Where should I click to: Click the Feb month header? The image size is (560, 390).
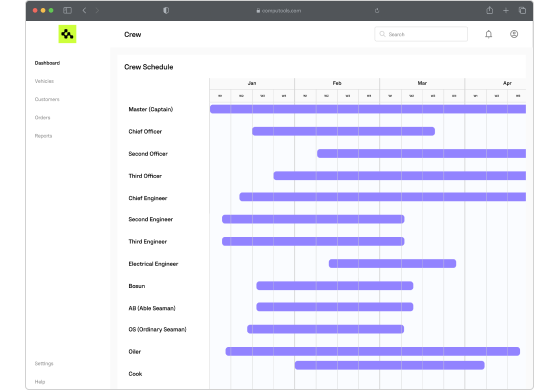tap(337, 83)
